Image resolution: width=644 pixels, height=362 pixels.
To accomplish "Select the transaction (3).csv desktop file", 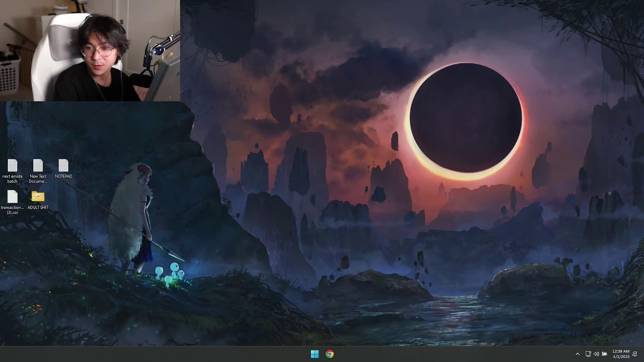I will (13, 203).
